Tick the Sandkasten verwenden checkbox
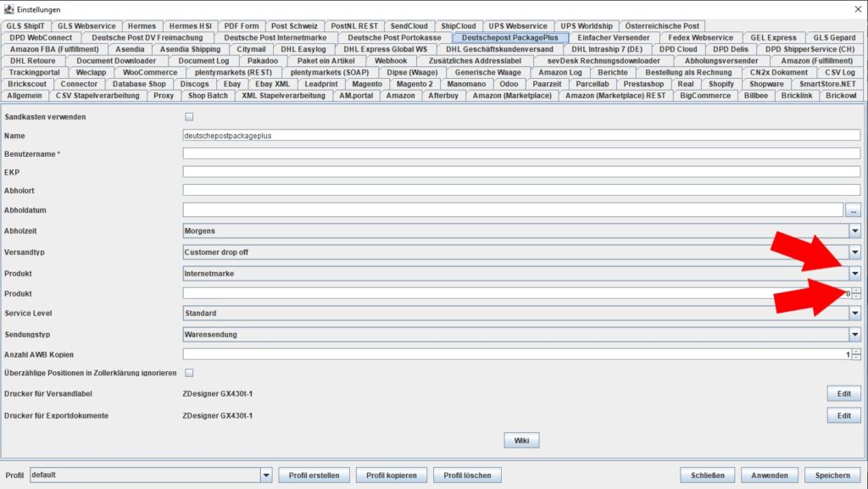The height and width of the screenshot is (489, 868). click(x=189, y=117)
